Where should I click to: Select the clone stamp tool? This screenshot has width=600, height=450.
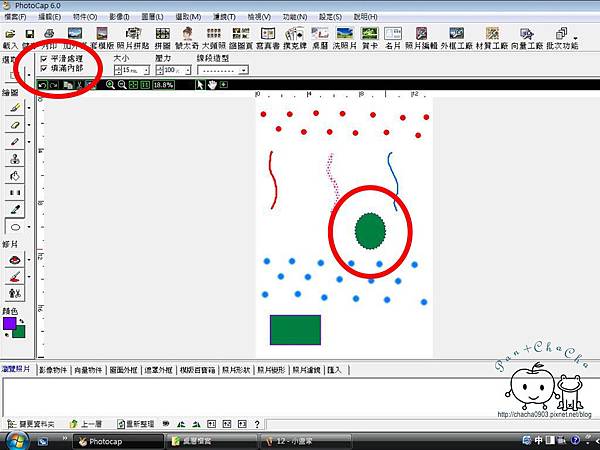coord(15,158)
